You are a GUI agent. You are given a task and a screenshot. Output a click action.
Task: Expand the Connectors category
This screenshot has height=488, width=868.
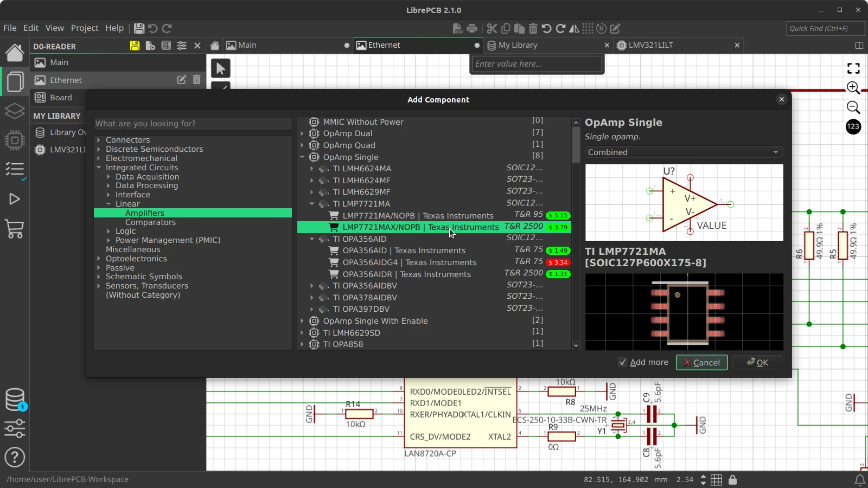(99, 140)
